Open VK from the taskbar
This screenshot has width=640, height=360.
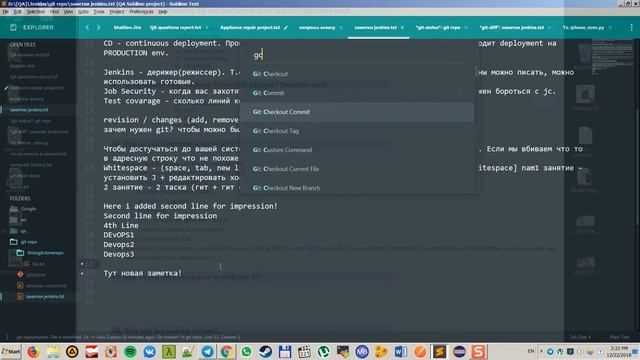tap(149, 351)
